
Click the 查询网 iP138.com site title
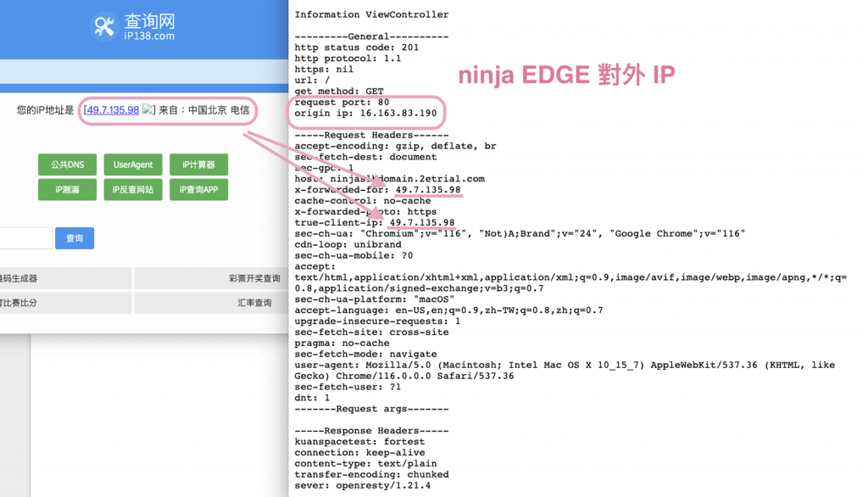click(x=149, y=26)
